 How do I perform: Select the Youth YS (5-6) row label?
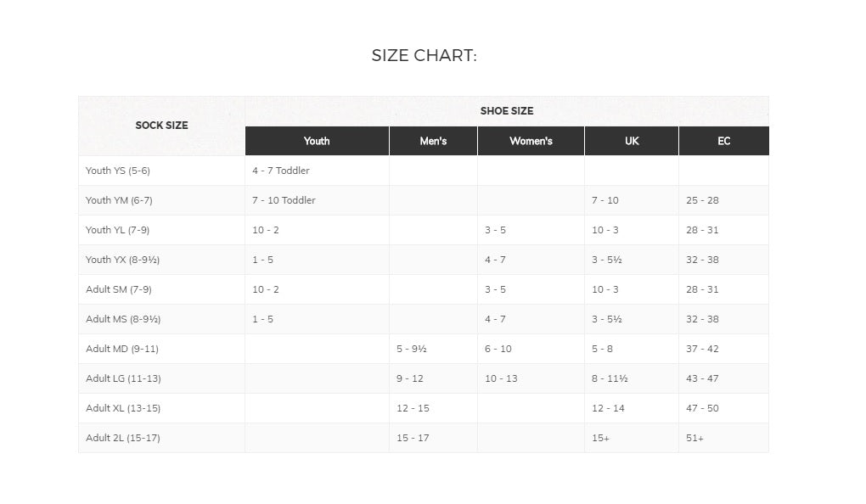(118, 171)
